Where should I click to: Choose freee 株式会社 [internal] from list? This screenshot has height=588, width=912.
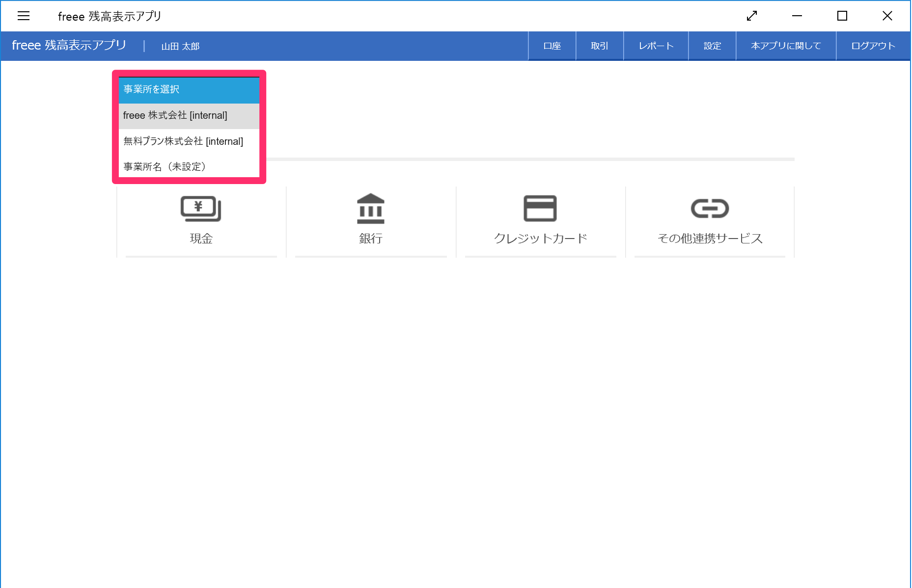click(189, 116)
